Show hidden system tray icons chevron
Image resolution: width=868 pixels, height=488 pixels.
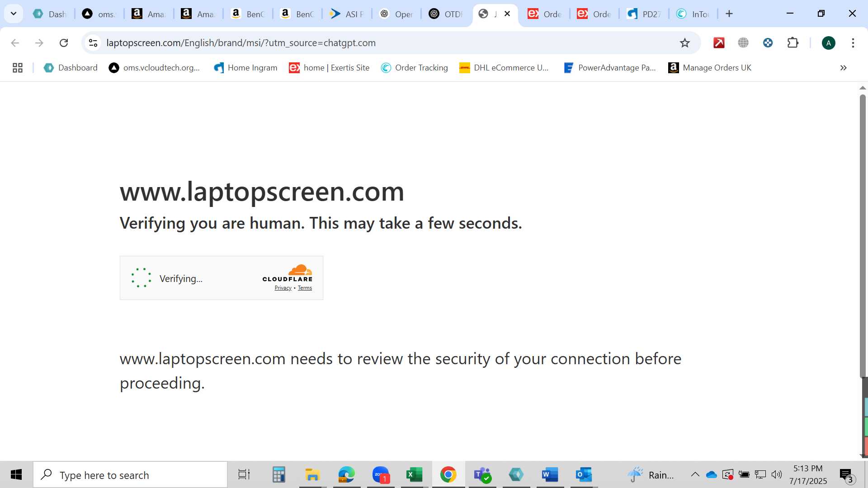pyautogui.click(x=695, y=474)
